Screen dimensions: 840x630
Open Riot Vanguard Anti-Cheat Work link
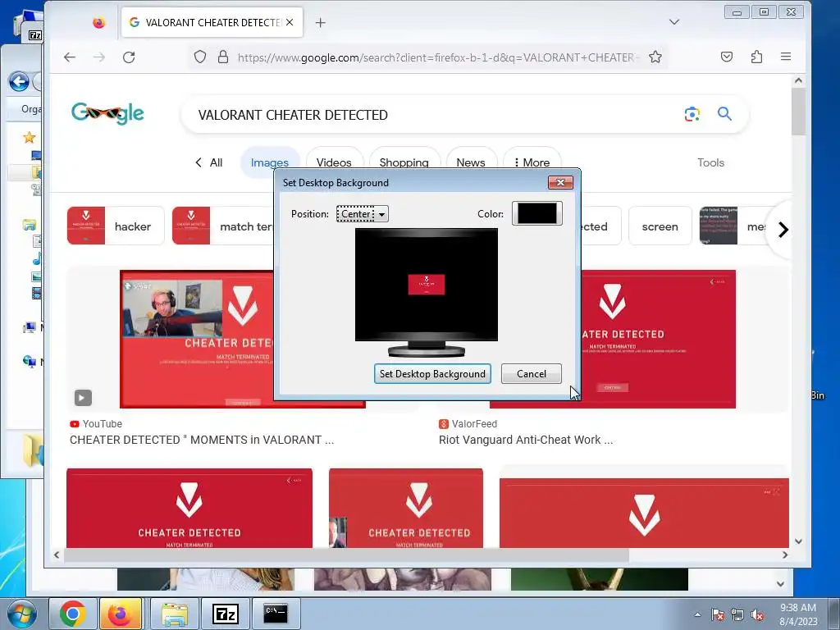(x=526, y=440)
